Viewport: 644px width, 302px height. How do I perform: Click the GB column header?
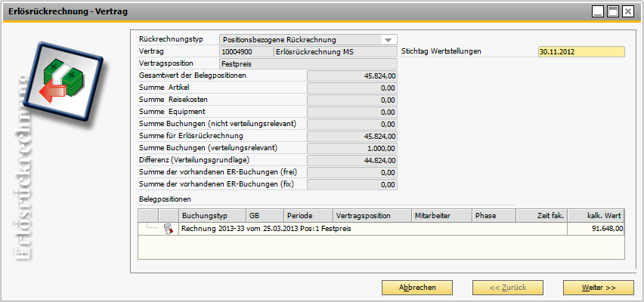coord(265,215)
